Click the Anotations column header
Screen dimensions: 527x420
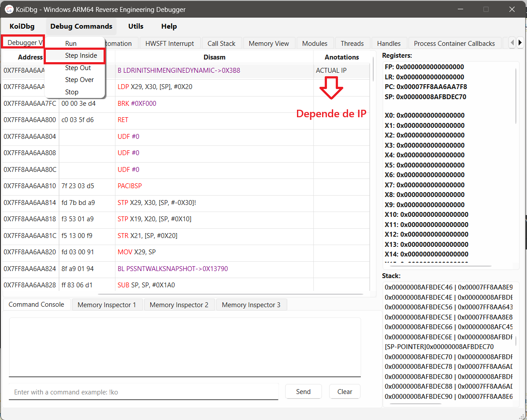(x=341, y=57)
